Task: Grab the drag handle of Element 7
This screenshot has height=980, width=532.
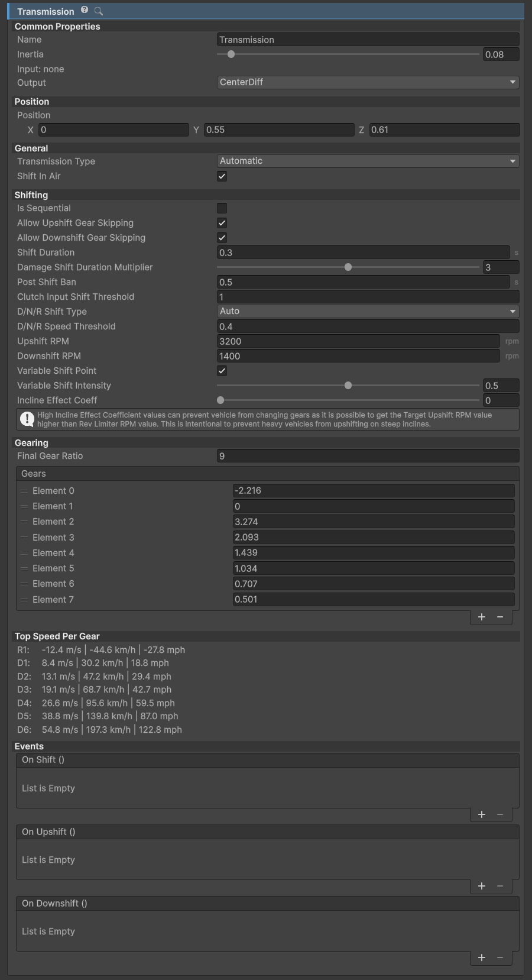Action: coord(24,600)
